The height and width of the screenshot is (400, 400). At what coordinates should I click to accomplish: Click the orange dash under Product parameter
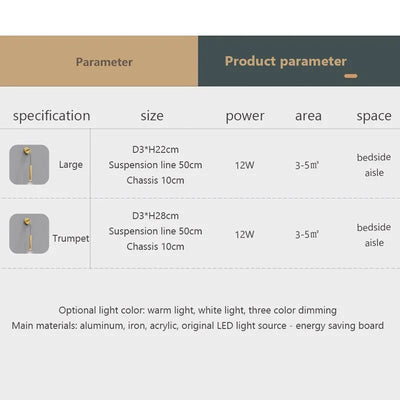point(351,76)
